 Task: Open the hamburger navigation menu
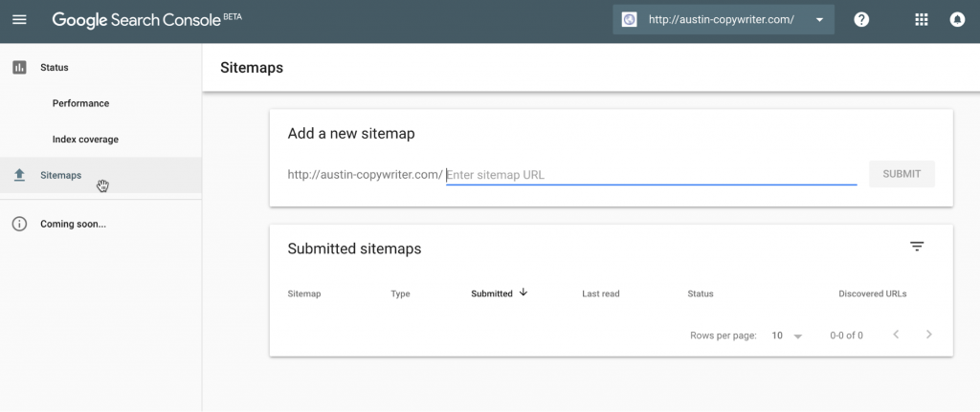tap(19, 19)
